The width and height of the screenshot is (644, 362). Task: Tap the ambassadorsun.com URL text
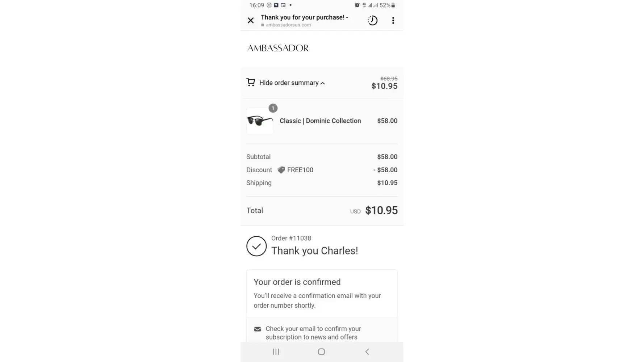(288, 25)
